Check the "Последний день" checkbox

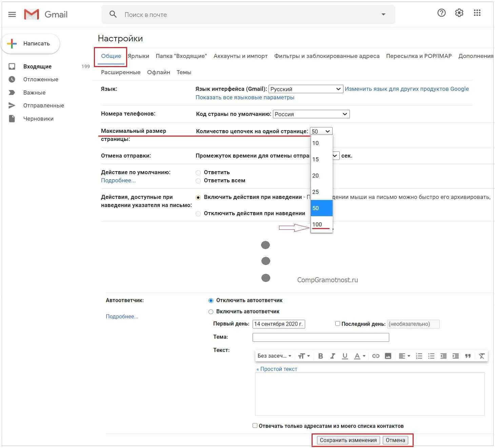click(338, 324)
